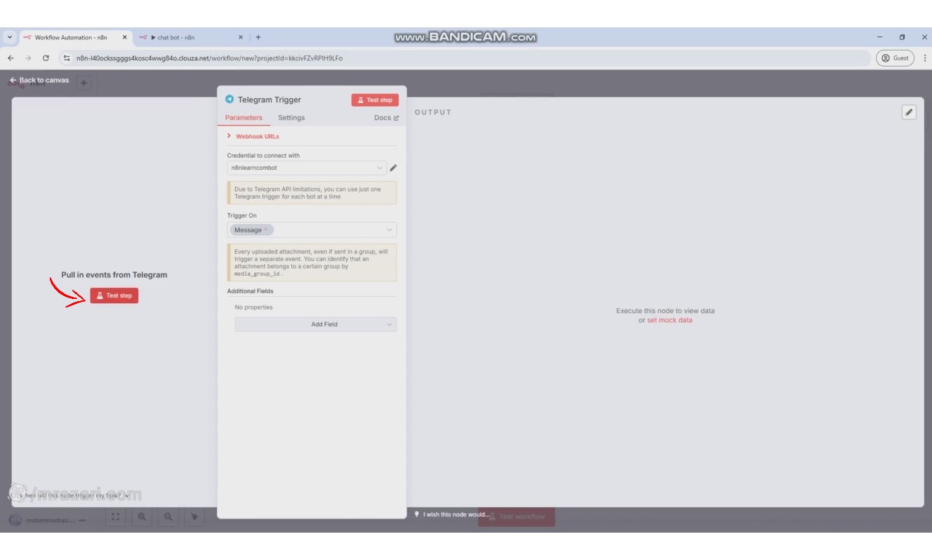932x560 pixels.
Task: Remove the Message tag from Trigger On
Action: (266, 230)
